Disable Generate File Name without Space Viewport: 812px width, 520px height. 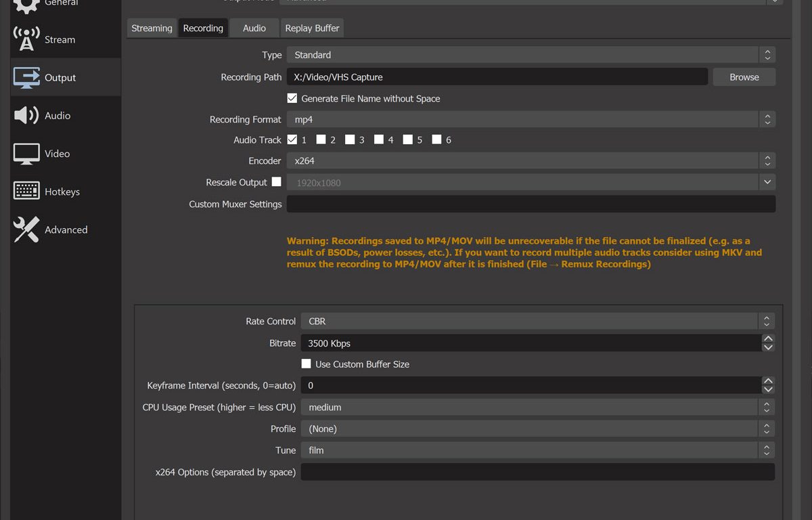(292, 98)
